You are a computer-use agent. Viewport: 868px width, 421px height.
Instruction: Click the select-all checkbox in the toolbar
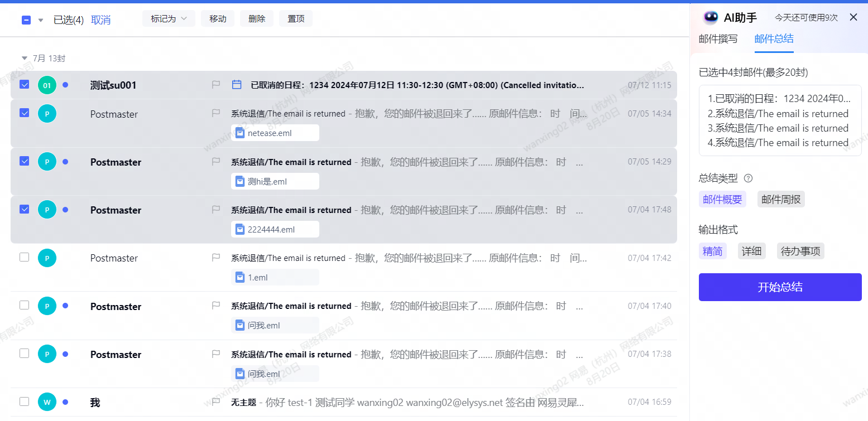(26, 20)
